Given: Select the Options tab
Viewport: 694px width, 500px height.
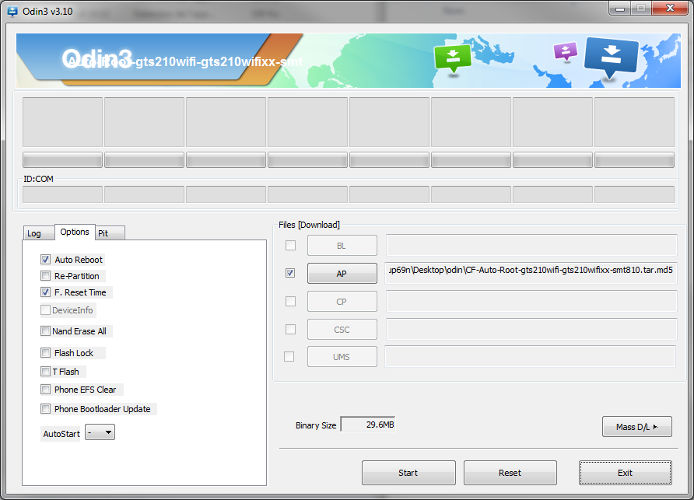Looking at the screenshot, I should [x=75, y=232].
